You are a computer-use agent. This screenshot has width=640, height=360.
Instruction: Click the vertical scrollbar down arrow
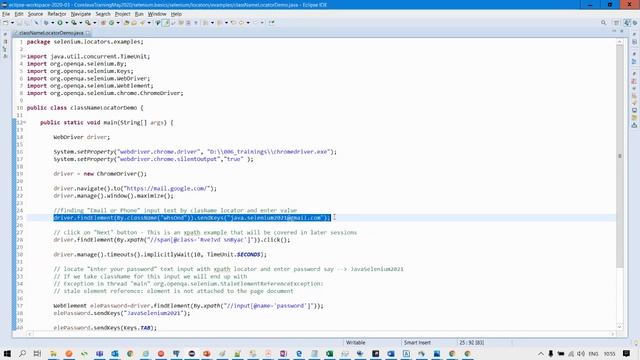(620, 327)
